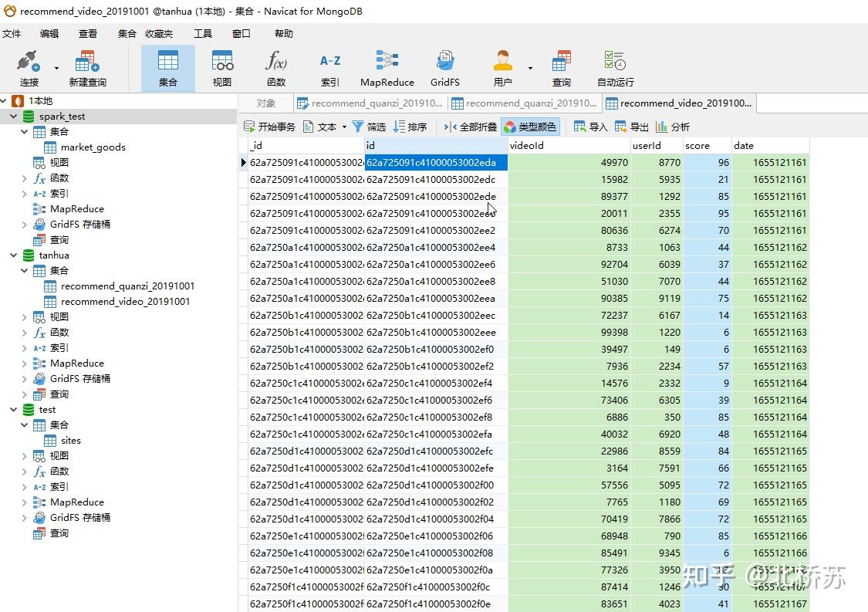Click the Export (导出) button
This screenshot has height=612, width=868.
[632, 127]
